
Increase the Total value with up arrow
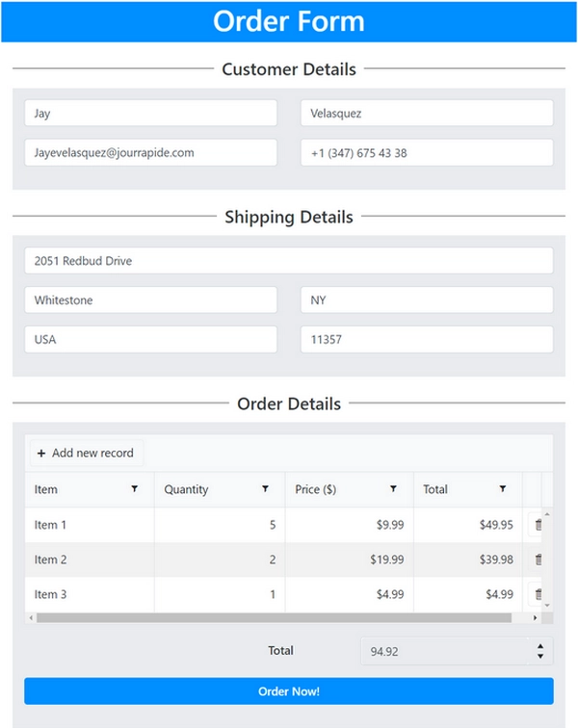tap(539, 646)
